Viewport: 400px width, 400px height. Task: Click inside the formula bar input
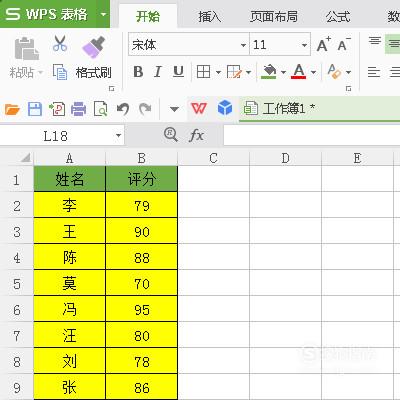(312, 136)
